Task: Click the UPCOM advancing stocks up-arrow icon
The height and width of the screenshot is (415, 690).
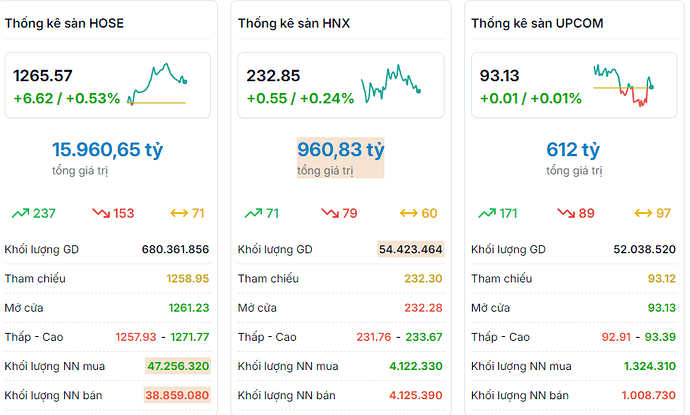Action: pos(487,213)
